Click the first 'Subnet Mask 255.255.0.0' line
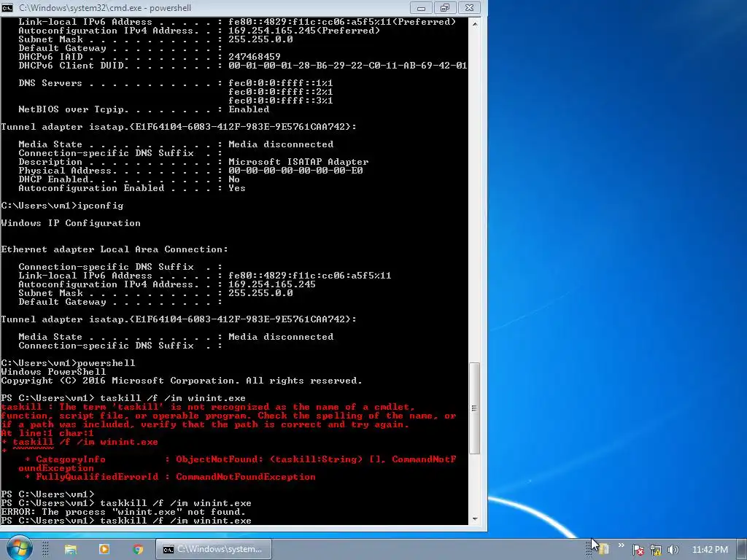The image size is (747, 560). (x=156, y=39)
